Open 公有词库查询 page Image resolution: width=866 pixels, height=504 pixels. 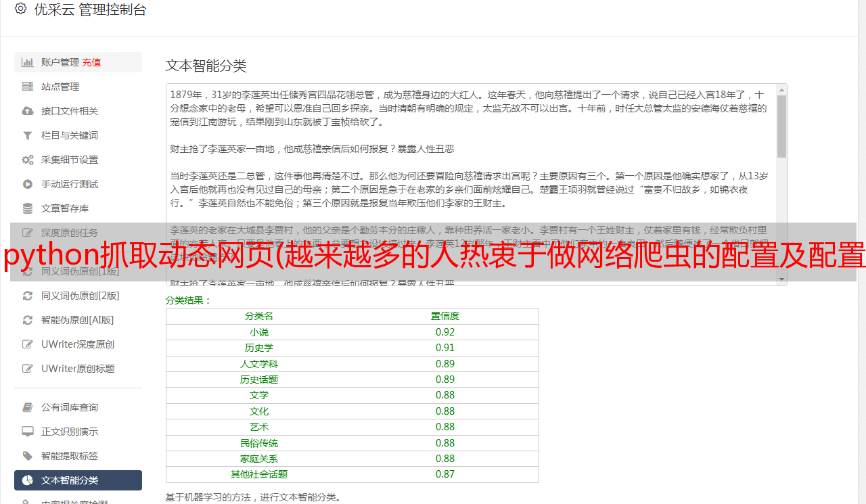[78, 407]
